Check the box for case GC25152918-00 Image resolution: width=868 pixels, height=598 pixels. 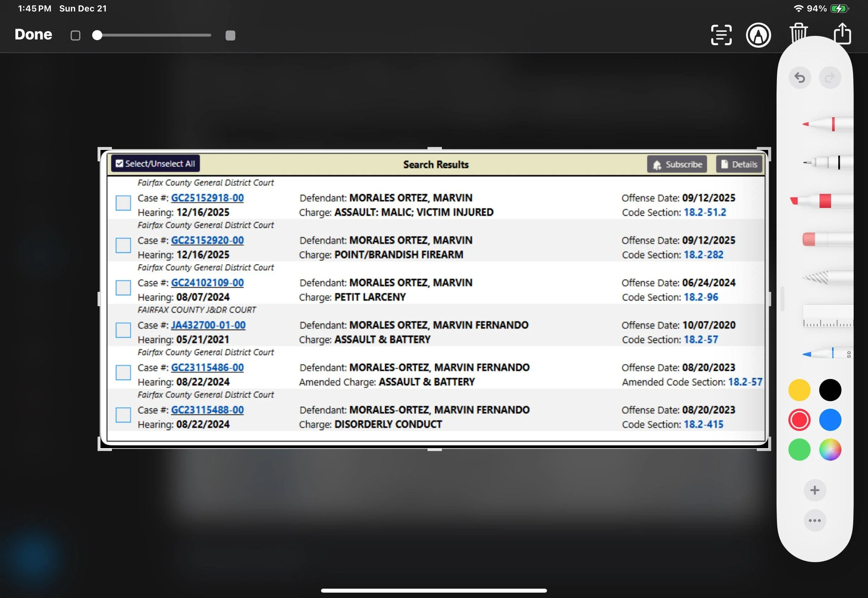pos(123,203)
